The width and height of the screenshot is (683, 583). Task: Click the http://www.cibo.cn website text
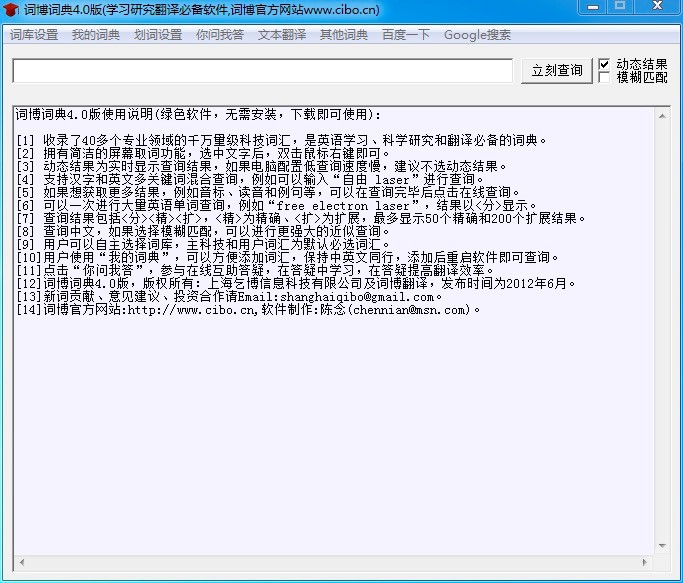pyautogui.click(x=193, y=310)
